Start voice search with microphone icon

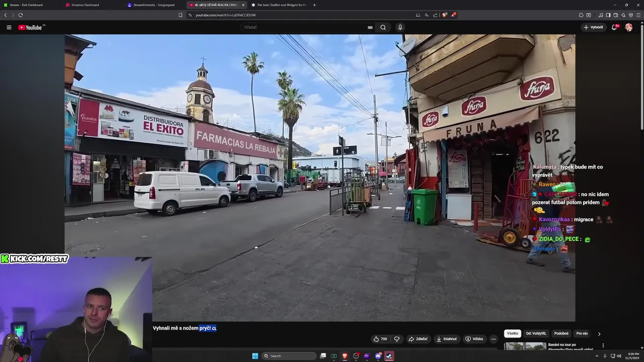coord(400,27)
